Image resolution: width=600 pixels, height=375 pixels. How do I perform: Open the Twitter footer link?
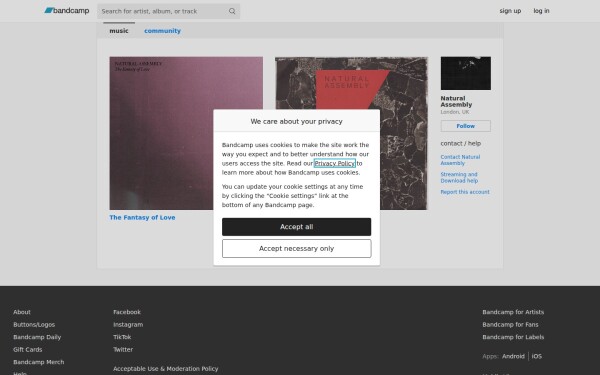[x=123, y=349]
